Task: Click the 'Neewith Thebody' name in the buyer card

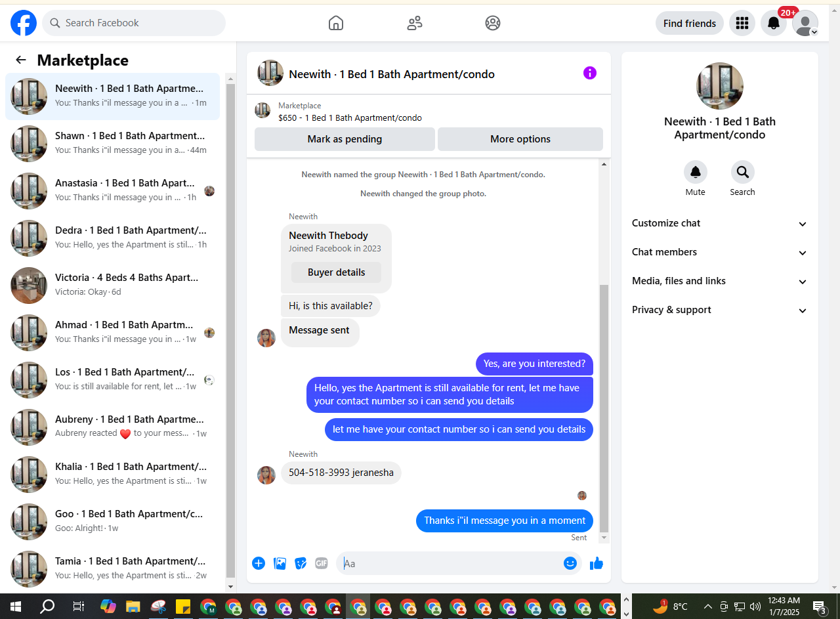Action: click(328, 236)
